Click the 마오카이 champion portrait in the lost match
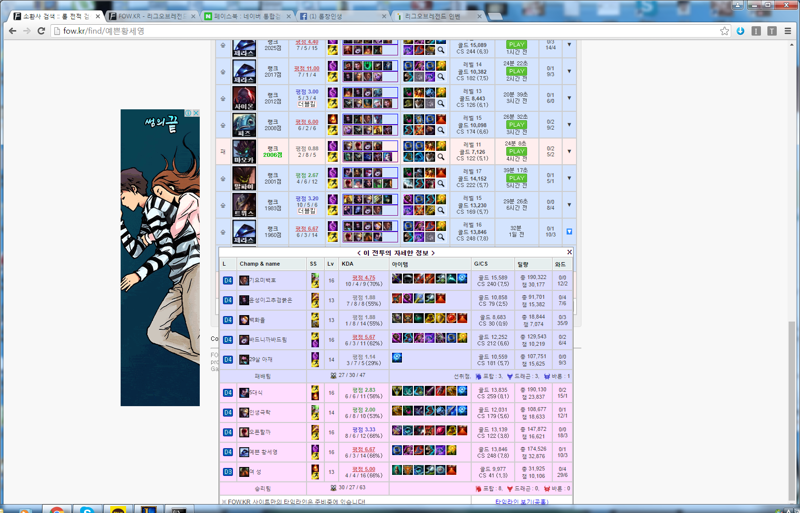Image resolution: width=800 pixels, height=513 pixels. click(x=244, y=152)
